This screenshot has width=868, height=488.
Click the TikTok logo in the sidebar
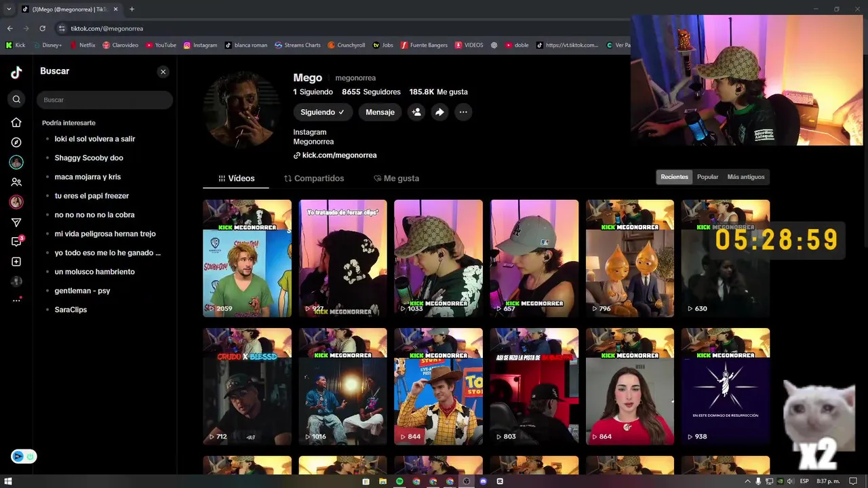tap(16, 73)
